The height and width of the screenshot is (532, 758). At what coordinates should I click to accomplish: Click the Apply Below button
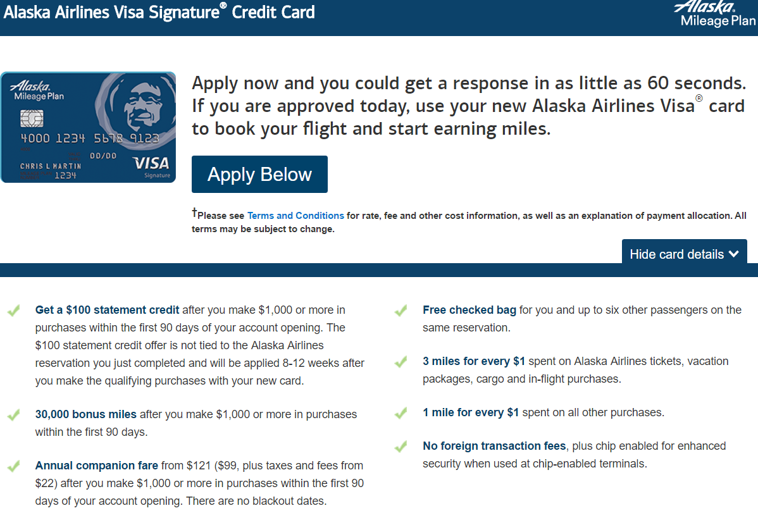(x=259, y=174)
